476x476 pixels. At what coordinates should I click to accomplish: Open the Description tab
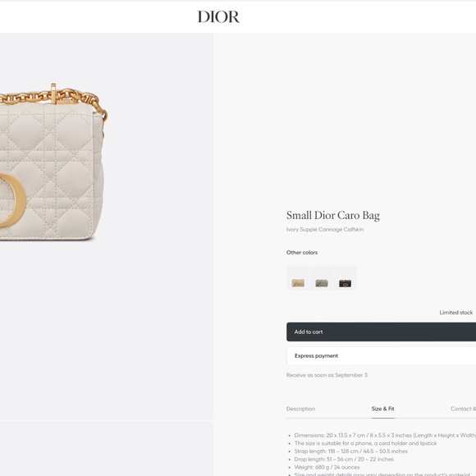[x=300, y=409]
